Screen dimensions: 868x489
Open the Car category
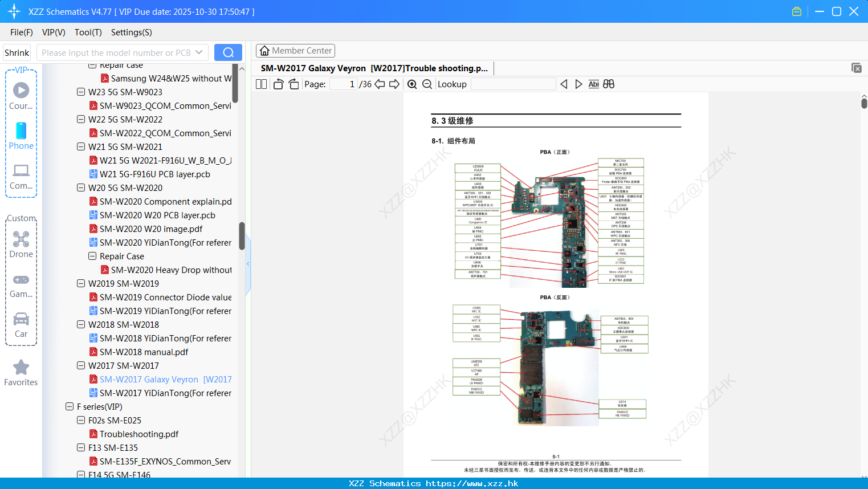click(x=21, y=325)
